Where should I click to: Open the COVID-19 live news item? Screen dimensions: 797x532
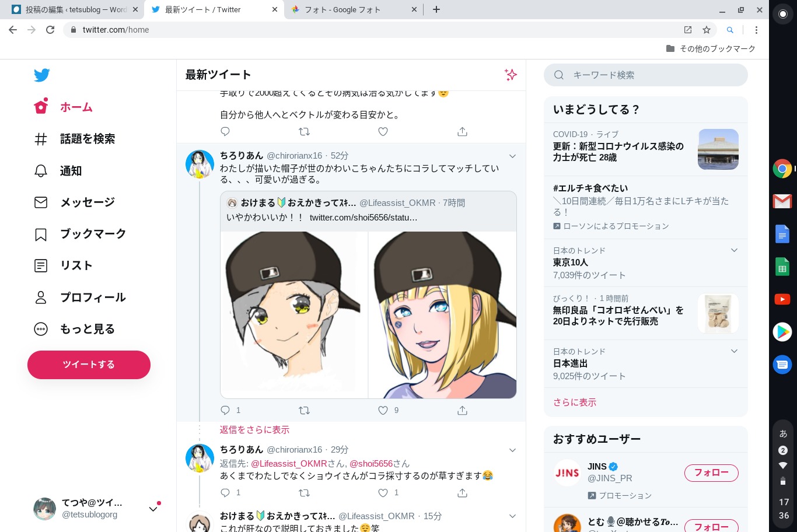coord(645,149)
